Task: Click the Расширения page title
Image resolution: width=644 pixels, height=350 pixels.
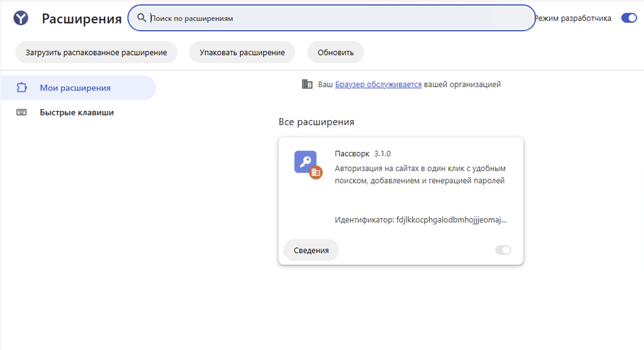Action: [x=82, y=19]
